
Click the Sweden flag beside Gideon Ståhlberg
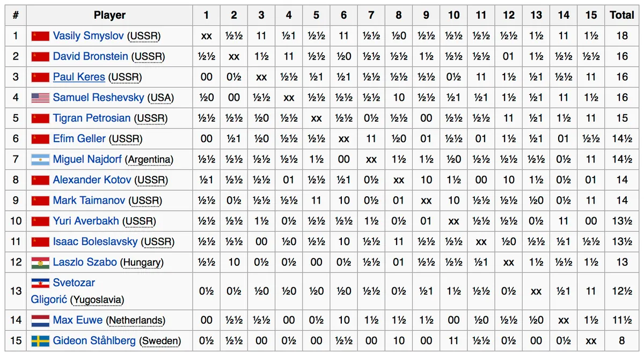click(40, 340)
